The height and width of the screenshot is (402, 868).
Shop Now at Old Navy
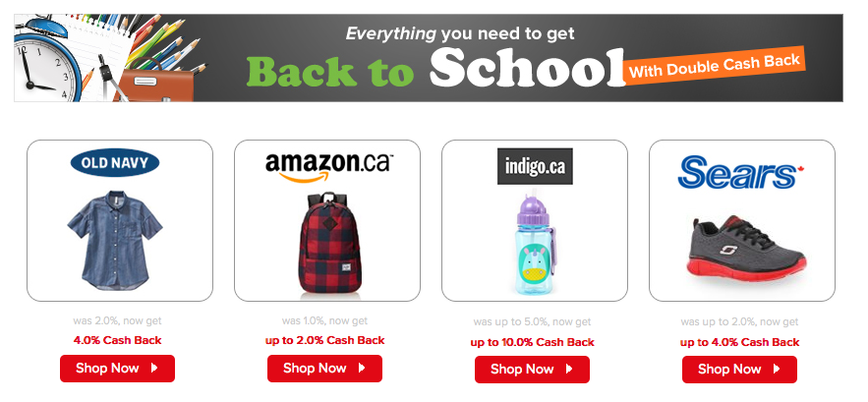[117, 369]
